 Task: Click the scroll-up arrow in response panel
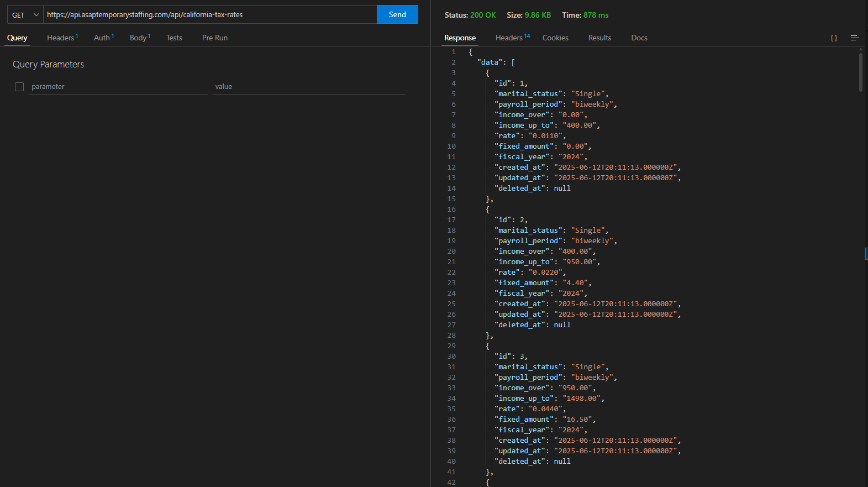[x=861, y=49]
